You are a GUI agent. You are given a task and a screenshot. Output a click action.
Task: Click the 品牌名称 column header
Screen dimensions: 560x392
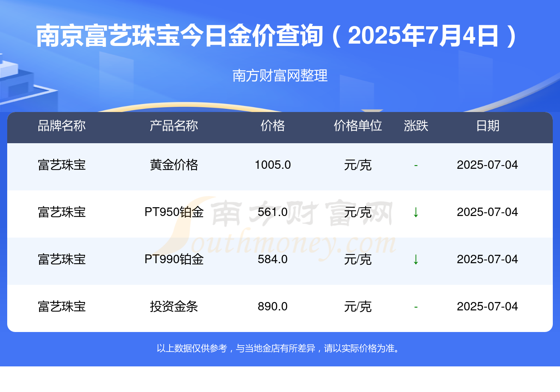(x=62, y=126)
